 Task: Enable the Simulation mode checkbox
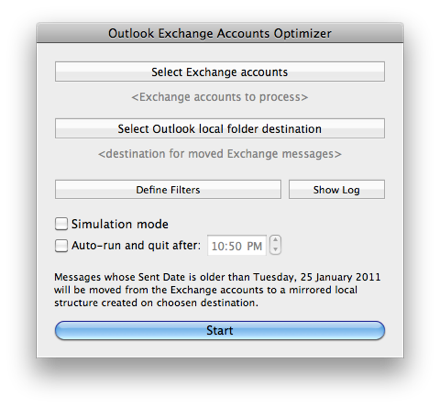[x=61, y=224]
